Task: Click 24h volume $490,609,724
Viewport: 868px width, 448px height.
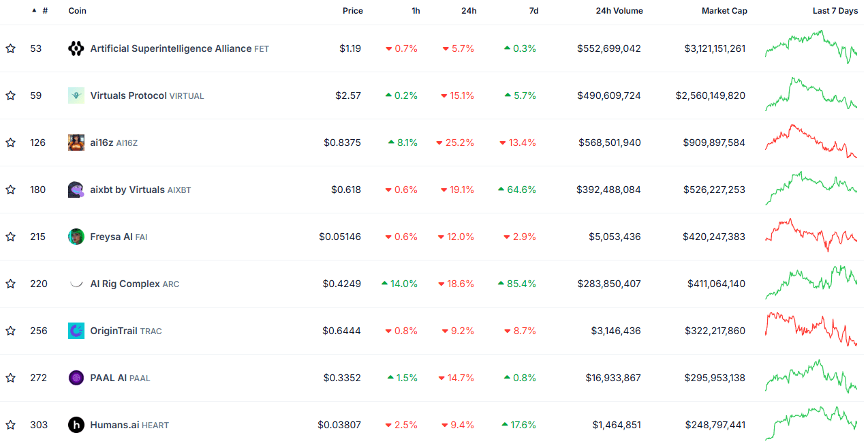Action: point(609,95)
